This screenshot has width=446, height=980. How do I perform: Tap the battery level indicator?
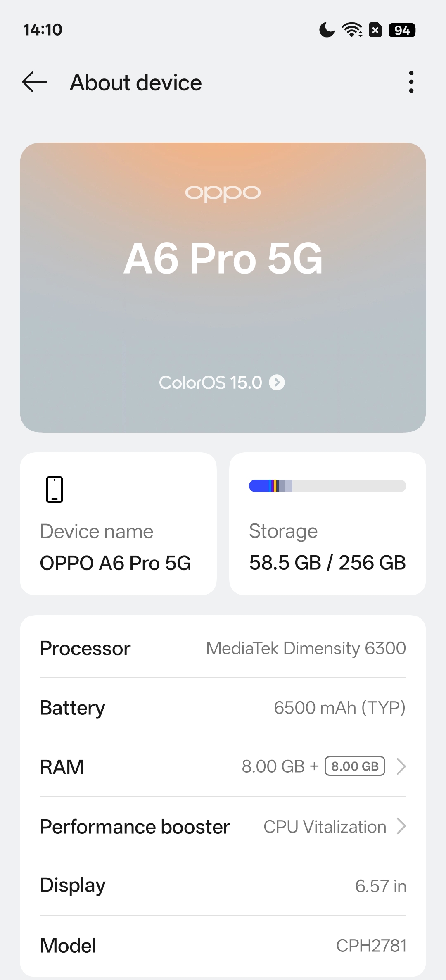click(402, 30)
